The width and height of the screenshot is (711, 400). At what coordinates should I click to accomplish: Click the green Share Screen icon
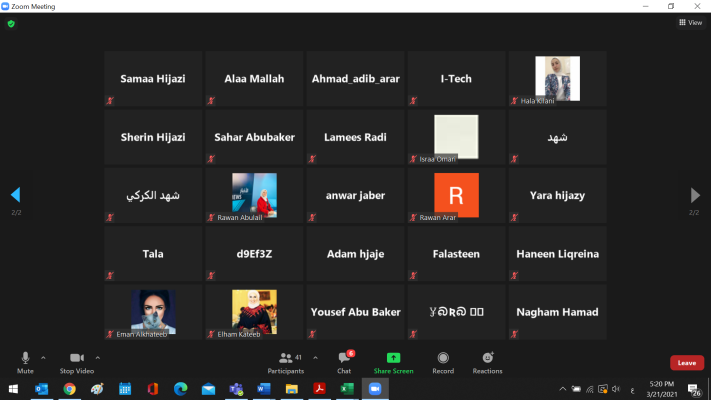(393, 358)
